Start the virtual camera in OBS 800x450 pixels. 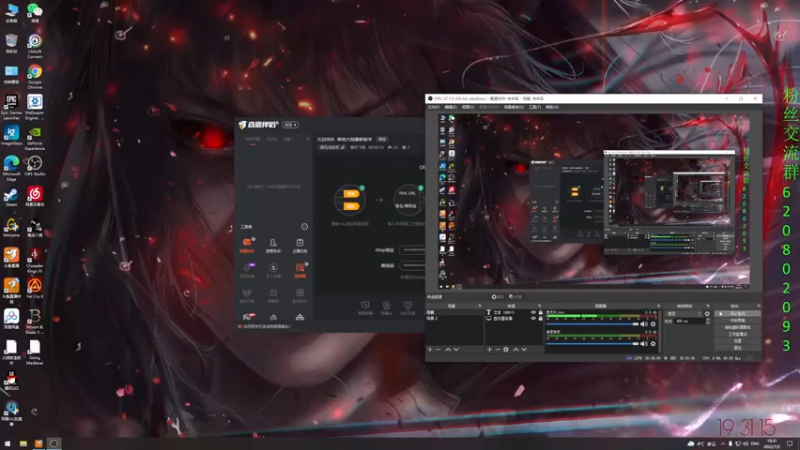pyautogui.click(x=738, y=327)
